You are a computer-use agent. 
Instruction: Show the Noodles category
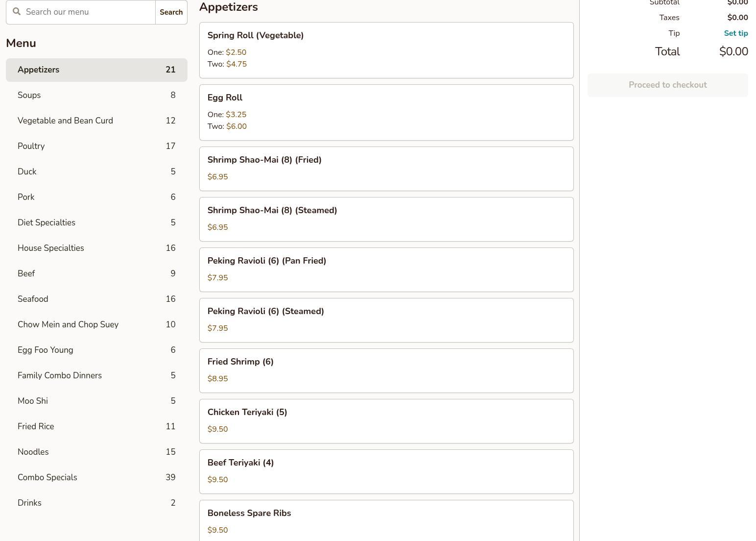(x=96, y=452)
